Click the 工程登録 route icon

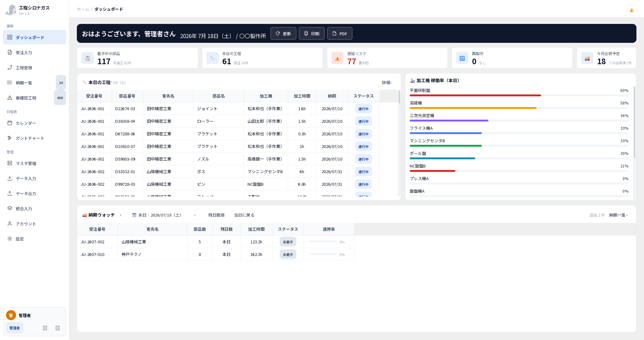pyautogui.click(x=10, y=67)
